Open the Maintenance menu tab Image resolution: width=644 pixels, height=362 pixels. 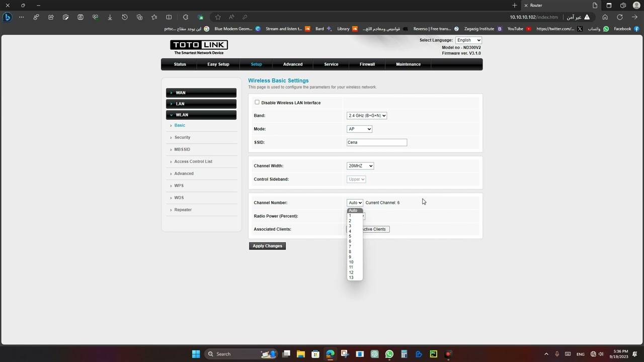coord(408,64)
